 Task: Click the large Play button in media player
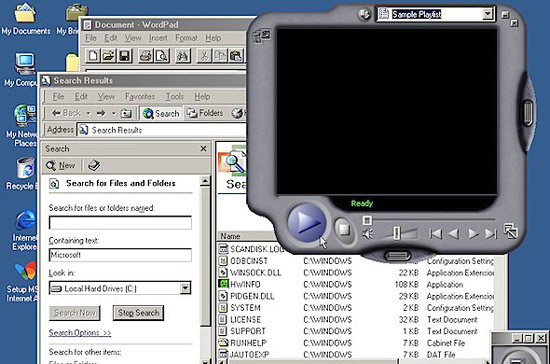click(307, 223)
